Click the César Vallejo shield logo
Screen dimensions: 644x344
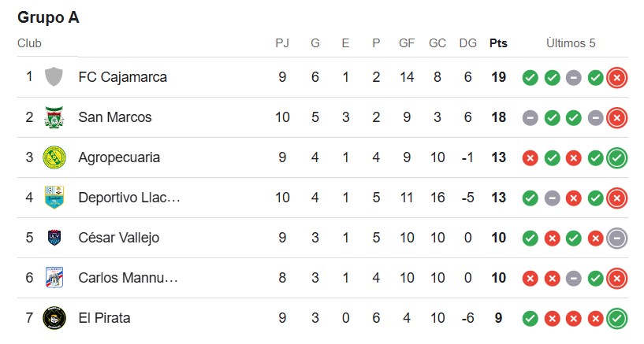point(54,238)
